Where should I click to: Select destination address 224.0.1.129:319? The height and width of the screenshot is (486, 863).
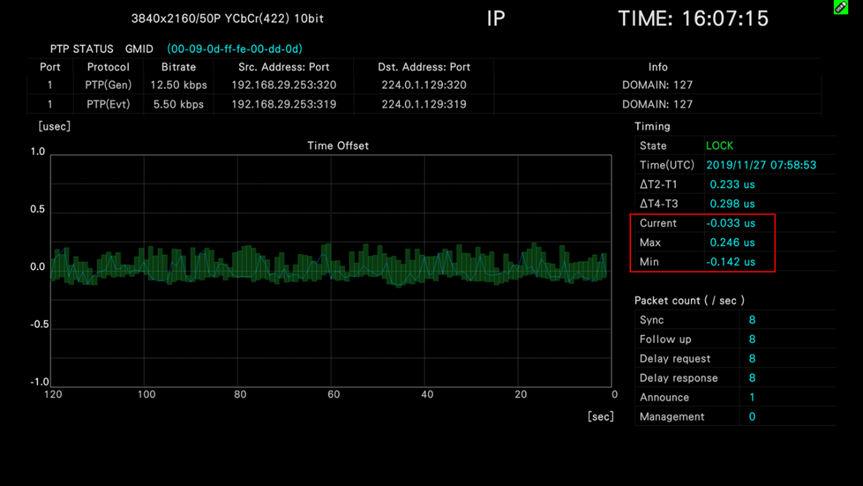(x=424, y=104)
